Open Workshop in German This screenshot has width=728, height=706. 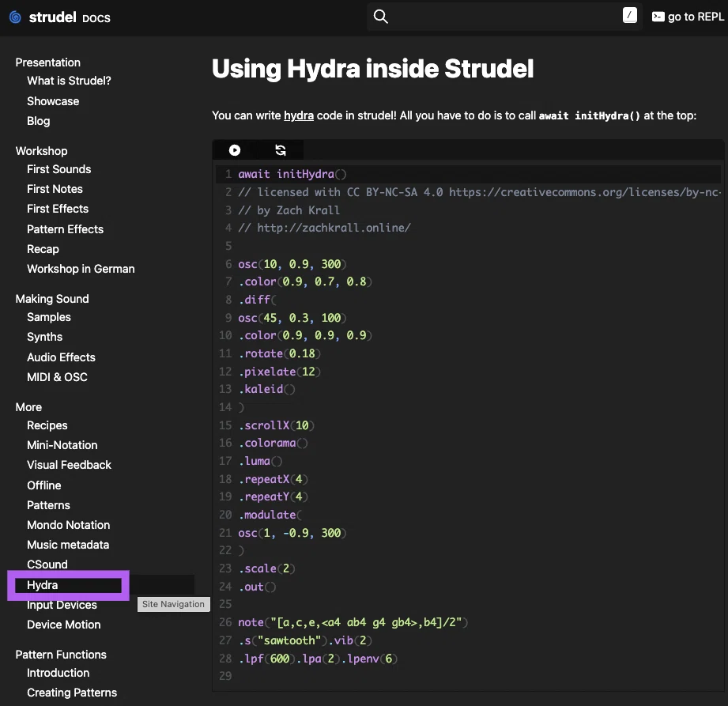(81, 269)
